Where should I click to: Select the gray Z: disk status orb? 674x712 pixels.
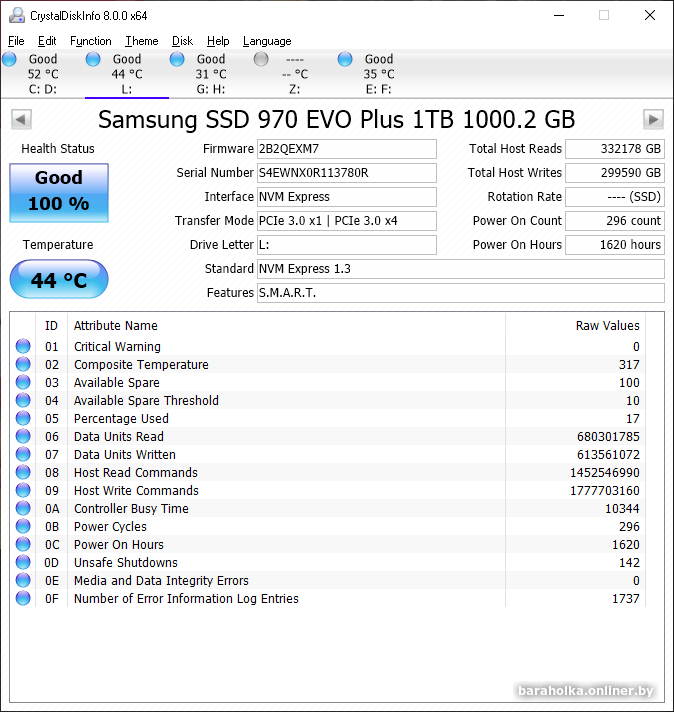261,60
